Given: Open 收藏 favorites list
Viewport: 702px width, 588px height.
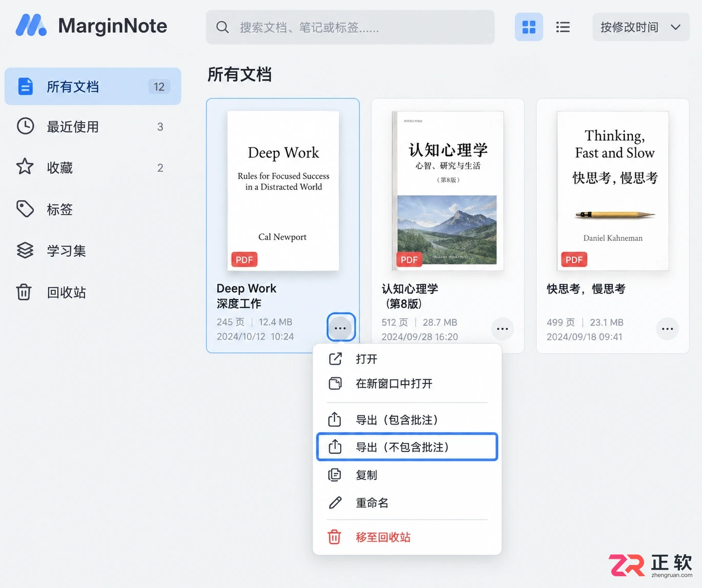Looking at the screenshot, I should (93, 167).
